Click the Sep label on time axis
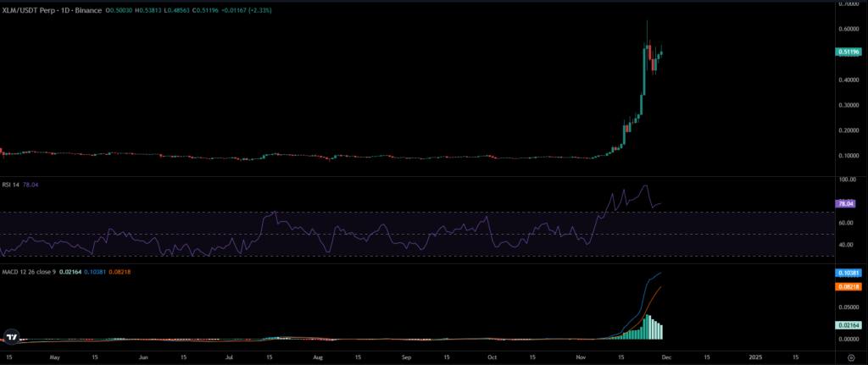The image size is (868, 365). pos(406,357)
